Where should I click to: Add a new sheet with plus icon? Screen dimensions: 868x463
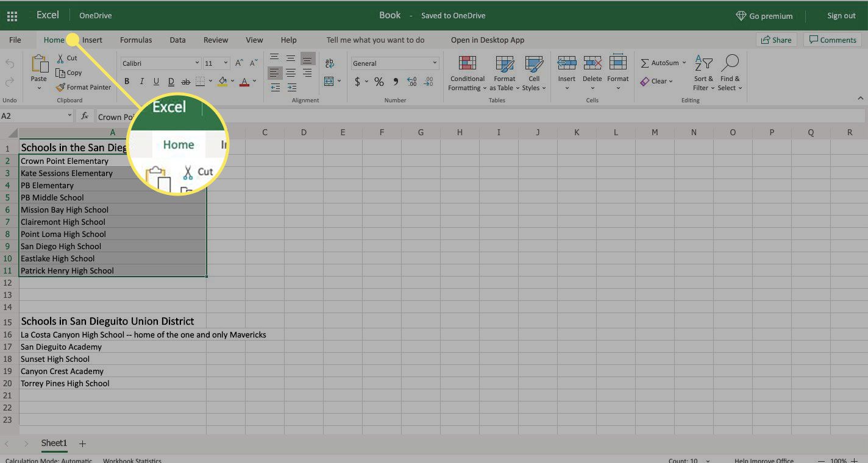coord(82,444)
